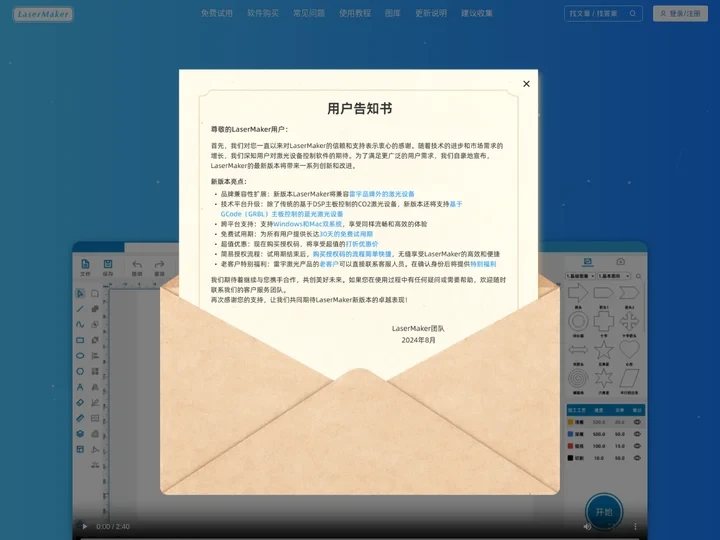Pick the right arrow shape thumbnail
720x540 pixels.
[578, 293]
